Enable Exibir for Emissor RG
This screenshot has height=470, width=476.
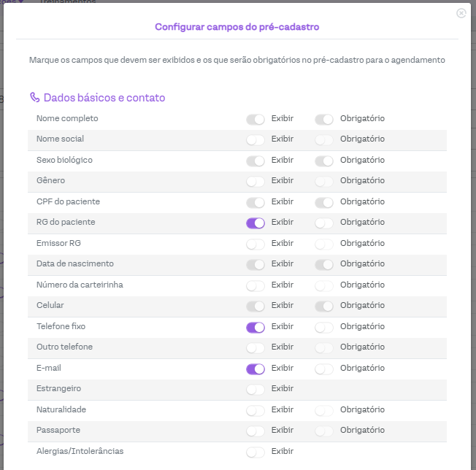[256, 244]
